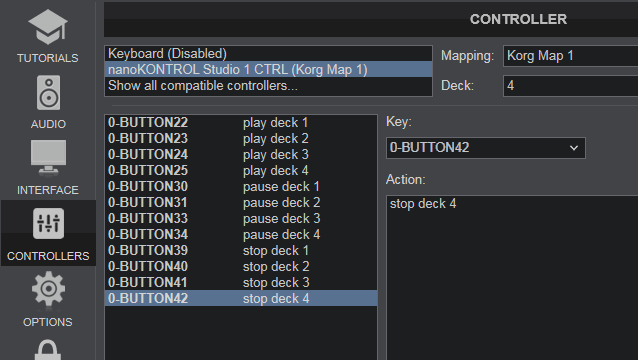This screenshot has width=638, height=360.
Task: Select Keyboard (Disabled) in the controller list
Action: click(x=268, y=54)
